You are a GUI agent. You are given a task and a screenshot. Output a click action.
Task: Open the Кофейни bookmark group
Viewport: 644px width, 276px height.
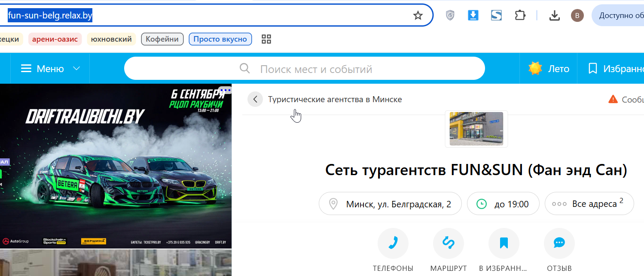(162, 39)
